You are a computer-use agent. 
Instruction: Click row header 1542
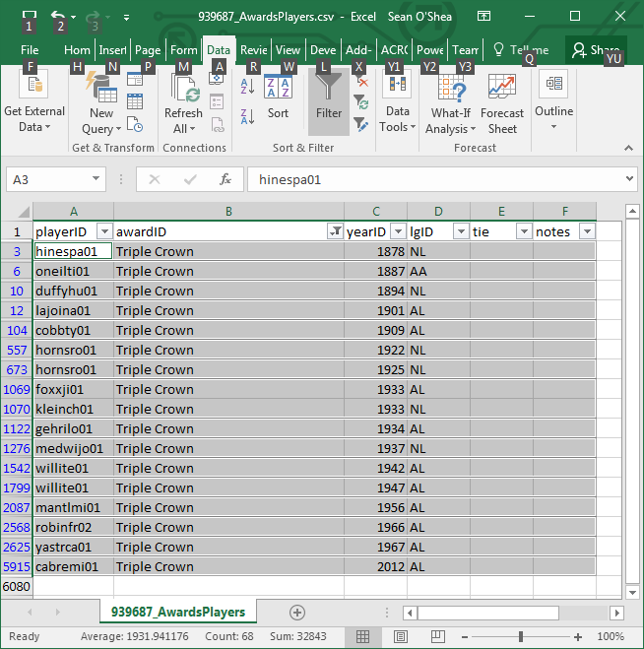[x=17, y=468]
